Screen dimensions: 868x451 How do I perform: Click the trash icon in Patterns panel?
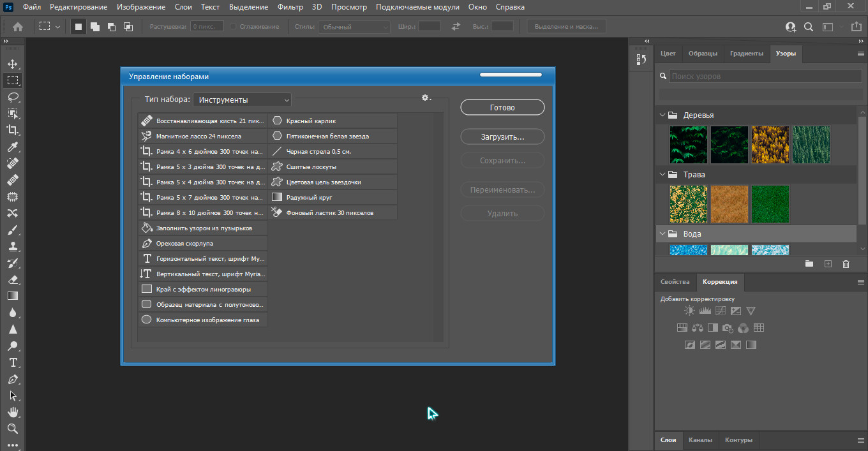pos(846,263)
